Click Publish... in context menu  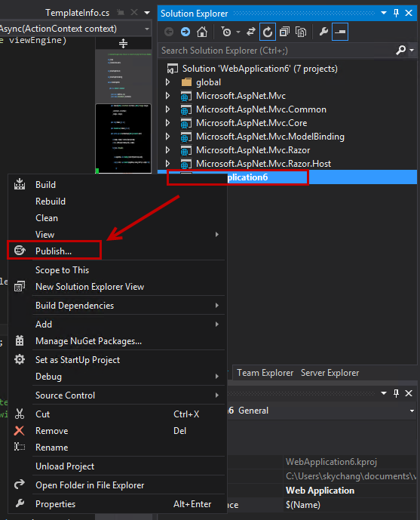coord(118,251)
